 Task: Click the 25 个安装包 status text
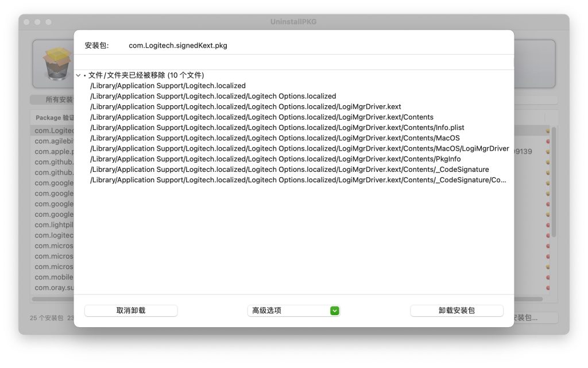coord(47,318)
